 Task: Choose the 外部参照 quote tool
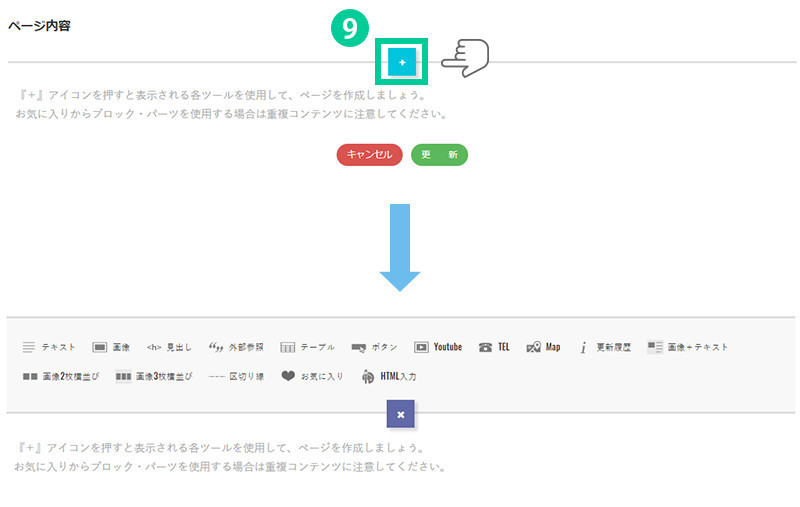click(x=237, y=347)
